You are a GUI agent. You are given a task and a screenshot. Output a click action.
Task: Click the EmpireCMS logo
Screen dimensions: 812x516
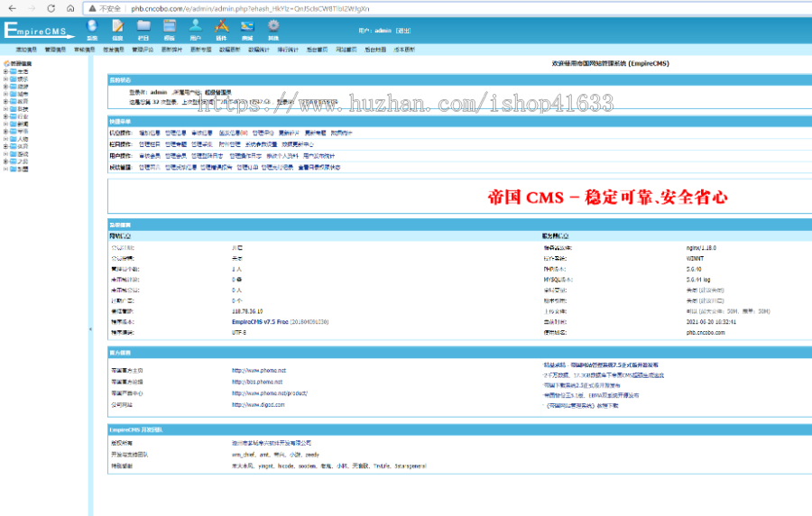pyautogui.click(x=39, y=30)
